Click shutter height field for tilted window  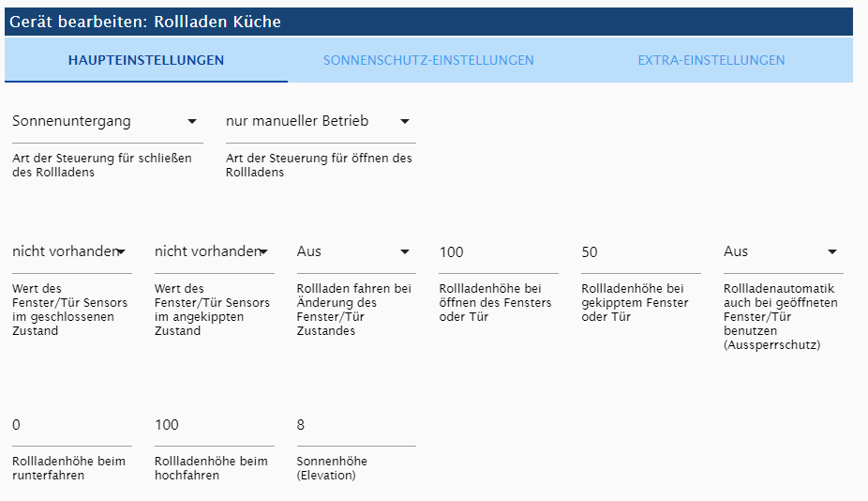coord(641,252)
